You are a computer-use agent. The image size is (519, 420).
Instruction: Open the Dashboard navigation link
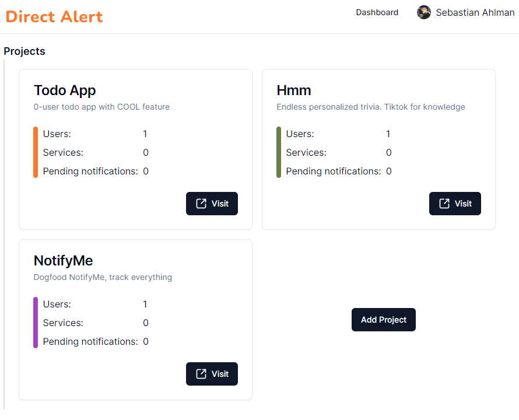[377, 12]
